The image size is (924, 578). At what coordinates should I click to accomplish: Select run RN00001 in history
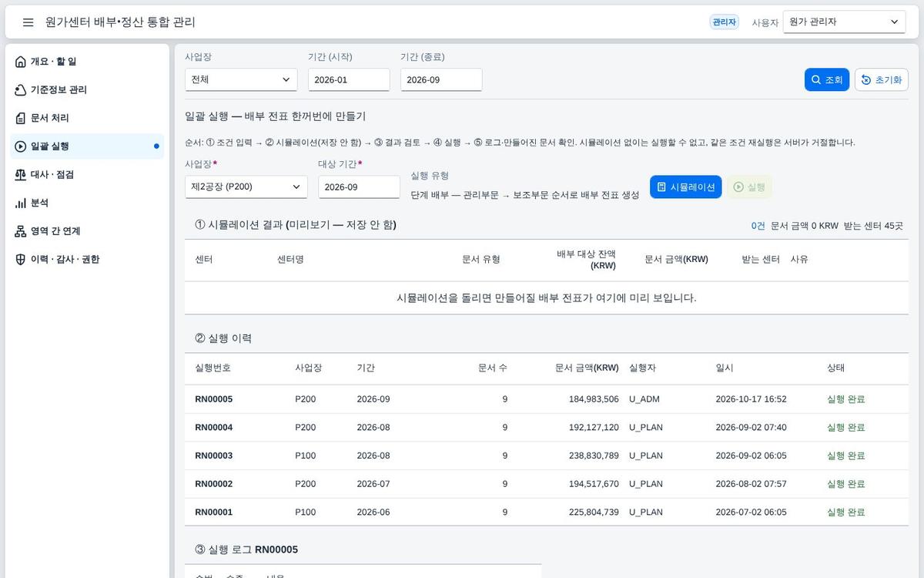tap(547, 512)
